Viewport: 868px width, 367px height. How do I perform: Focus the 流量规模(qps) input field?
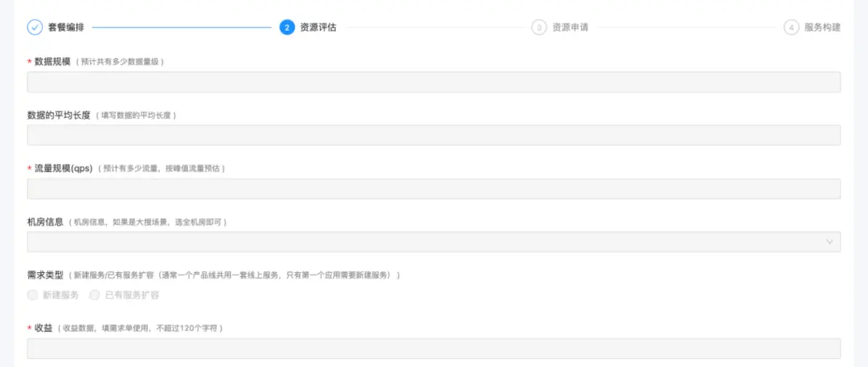pos(434,189)
